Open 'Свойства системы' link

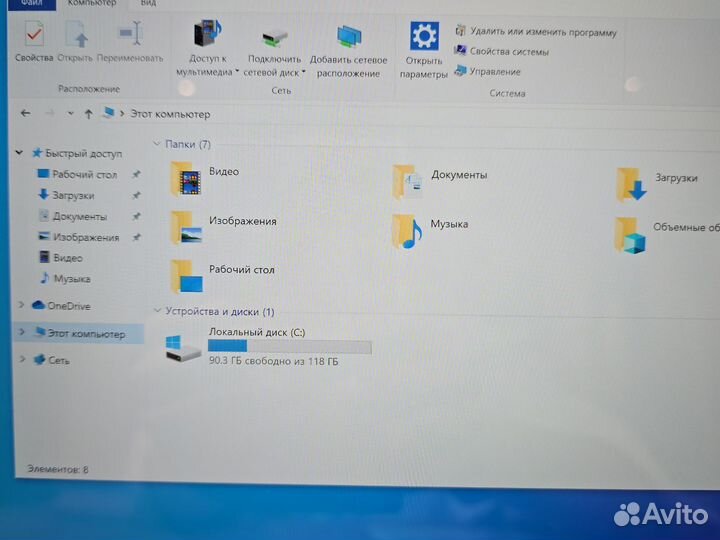[501, 51]
